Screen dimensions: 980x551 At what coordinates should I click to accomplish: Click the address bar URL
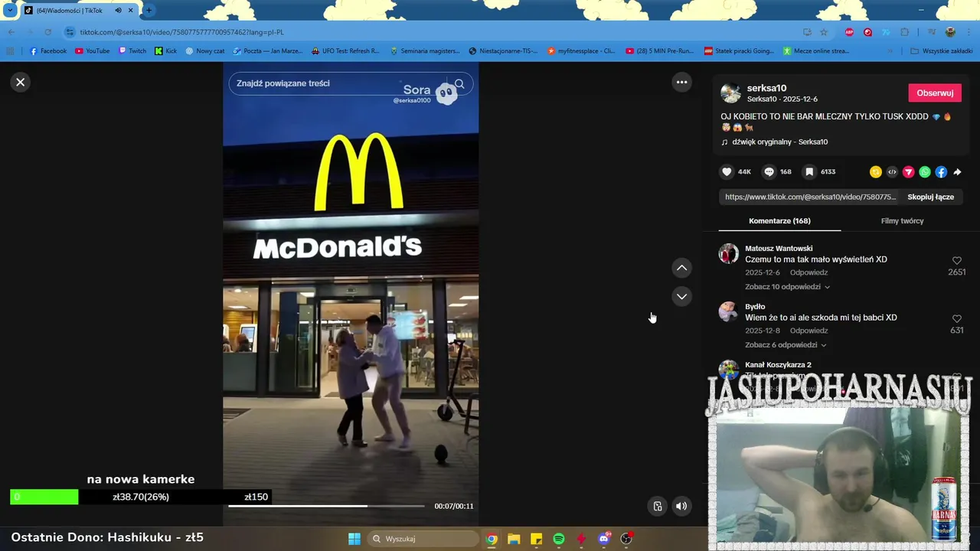click(x=182, y=32)
